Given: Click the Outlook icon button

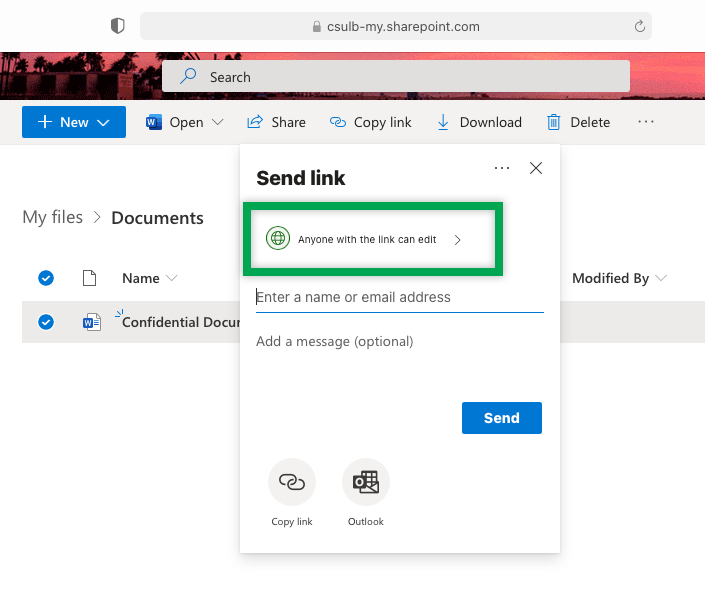Looking at the screenshot, I should pyautogui.click(x=366, y=482).
